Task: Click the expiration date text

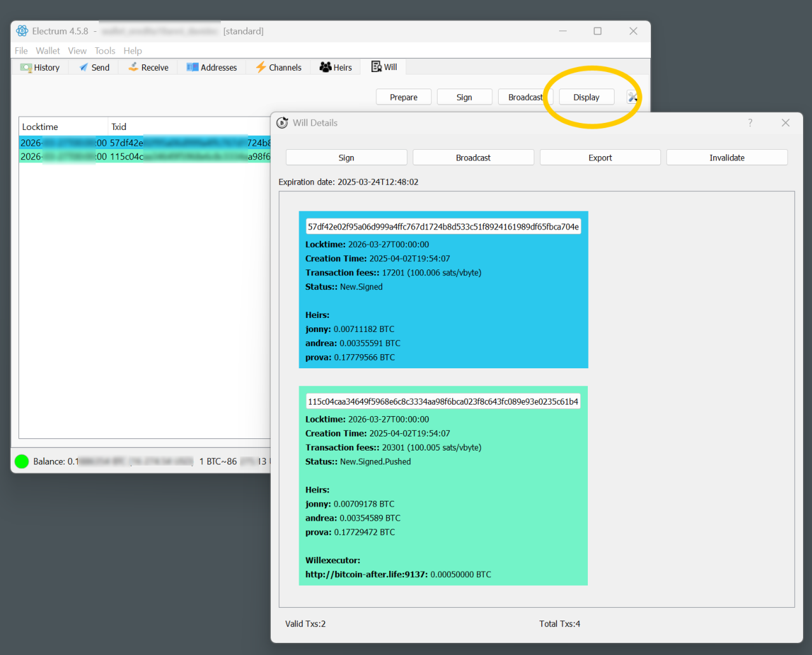Action: tap(348, 182)
